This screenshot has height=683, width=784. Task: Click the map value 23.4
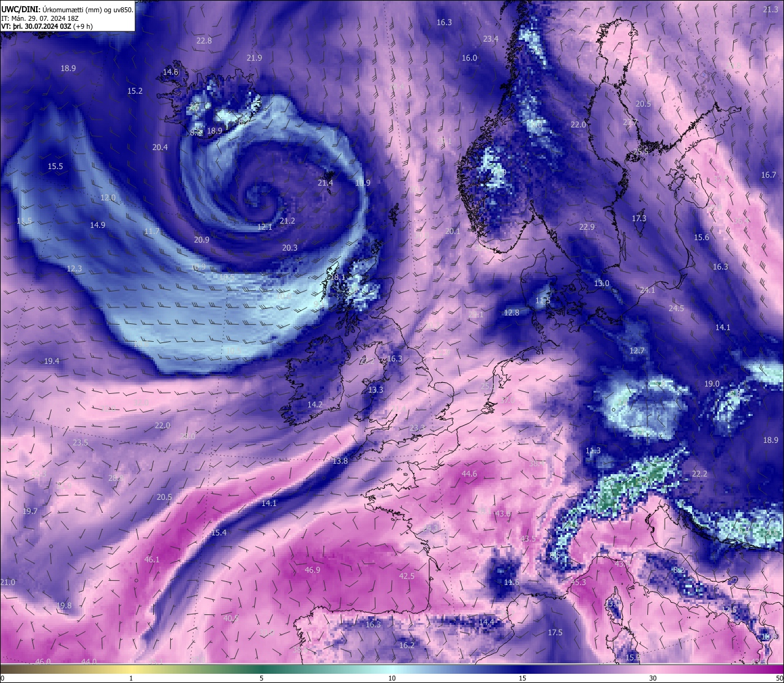click(x=491, y=39)
